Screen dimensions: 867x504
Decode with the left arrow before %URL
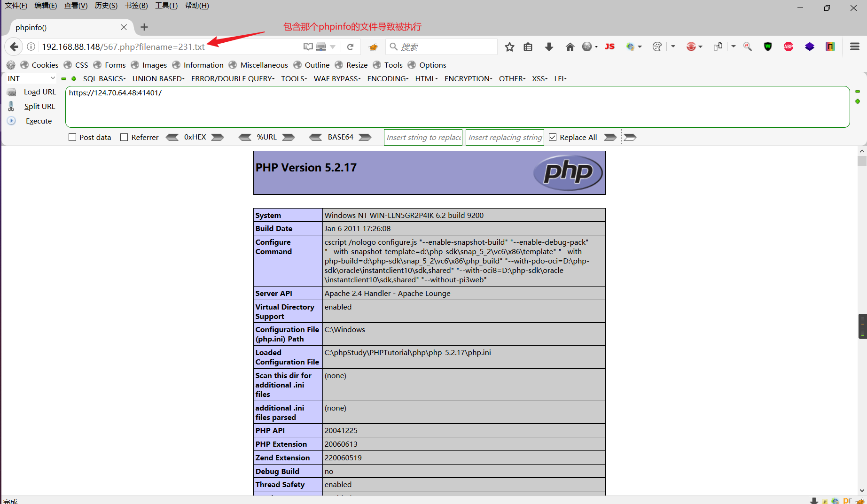pyautogui.click(x=245, y=137)
